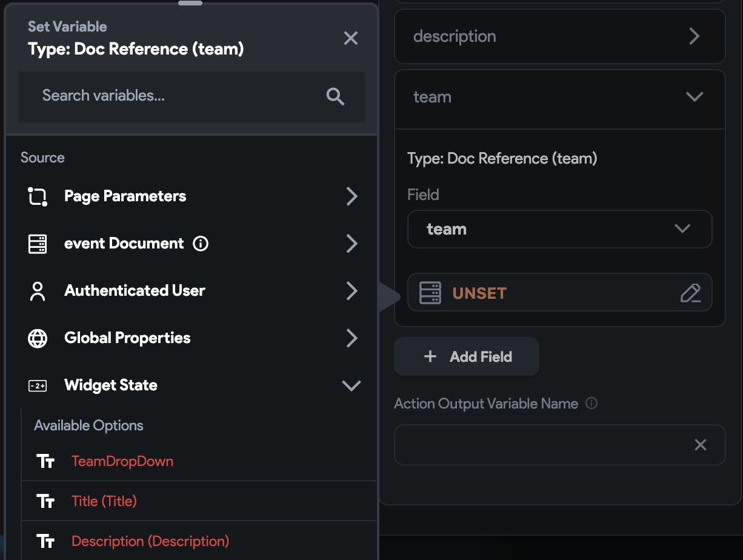The width and height of the screenshot is (743, 560).
Task: Collapse the team field panel
Action: (694, 97)
